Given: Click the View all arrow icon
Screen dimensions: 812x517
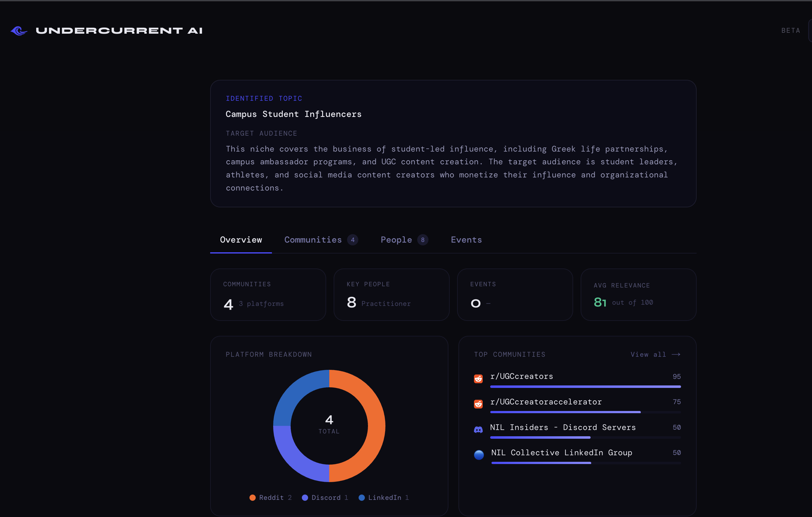Looking at the screenshot, I should (676, 355).
